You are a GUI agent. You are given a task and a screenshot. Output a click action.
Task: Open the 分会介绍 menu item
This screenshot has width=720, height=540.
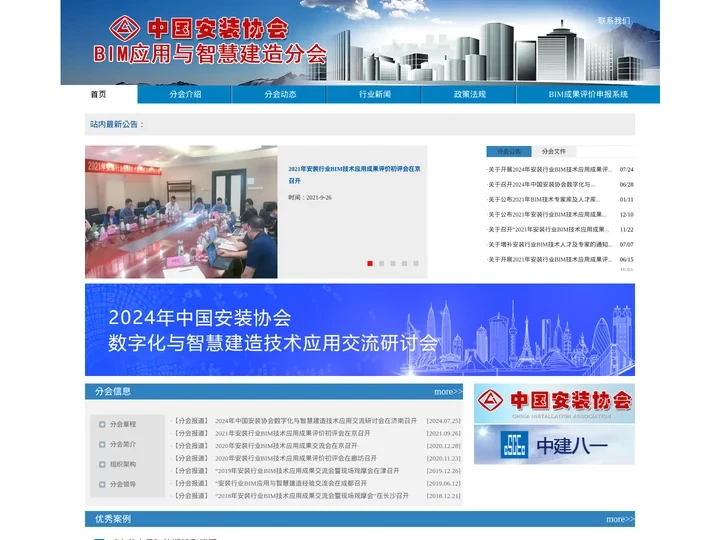coord(185,94)
